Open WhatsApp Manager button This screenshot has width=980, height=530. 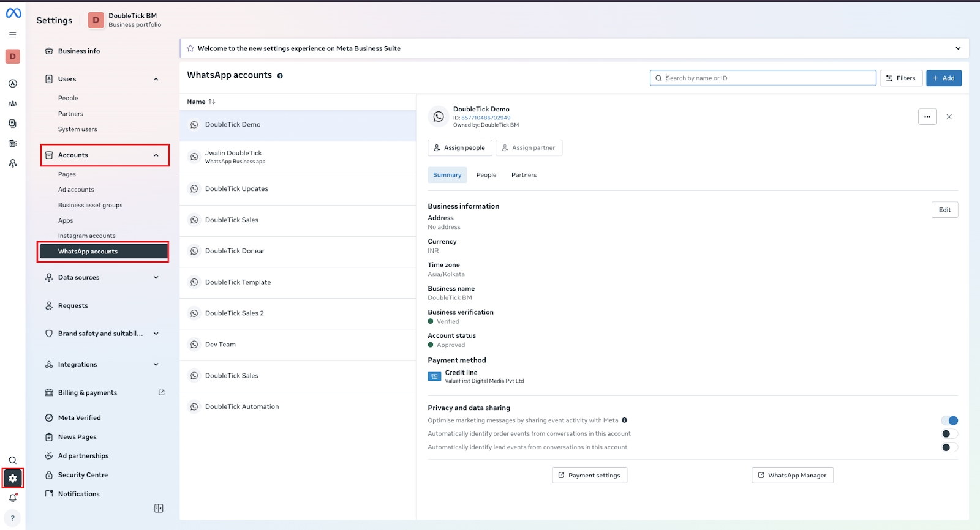pyautogui.click(x=792, y=476)
